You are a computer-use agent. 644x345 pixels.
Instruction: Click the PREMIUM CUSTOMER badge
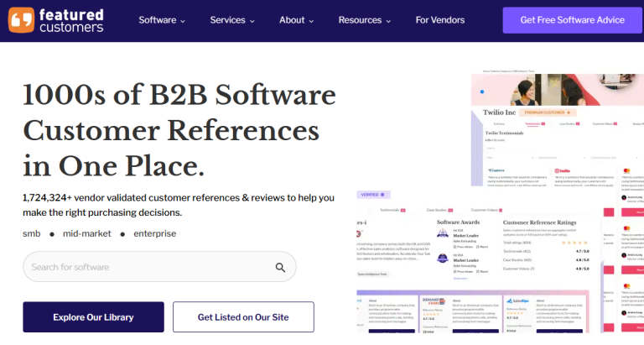(547, 112)
